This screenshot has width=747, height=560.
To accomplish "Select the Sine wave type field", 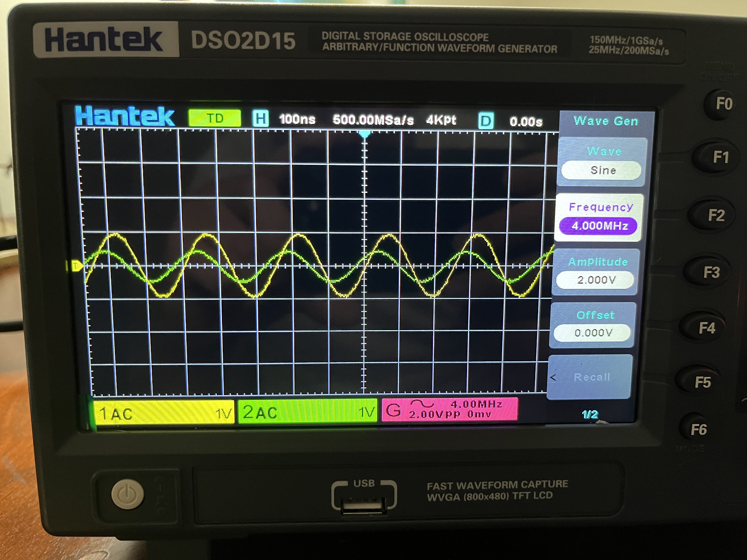I will pos(601,170).
